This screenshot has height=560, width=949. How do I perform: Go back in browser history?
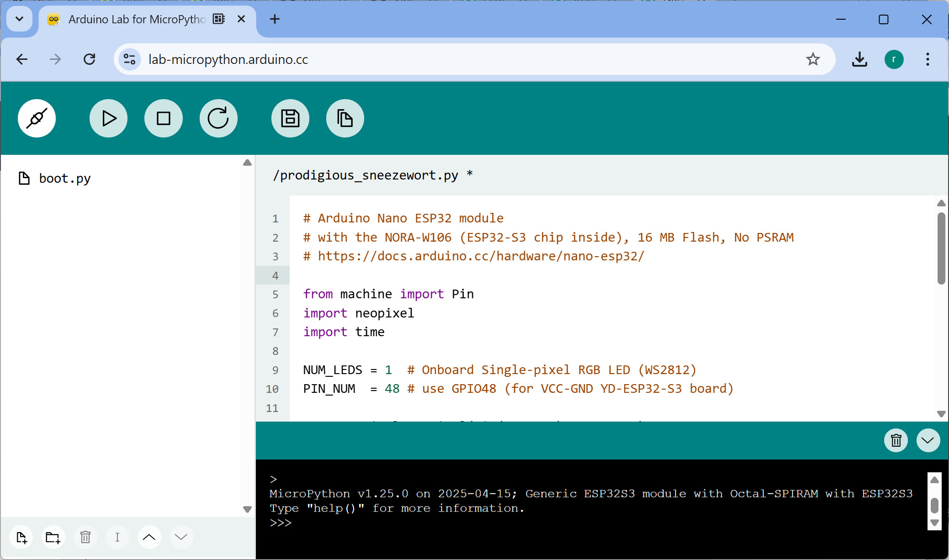coord(22,59)
